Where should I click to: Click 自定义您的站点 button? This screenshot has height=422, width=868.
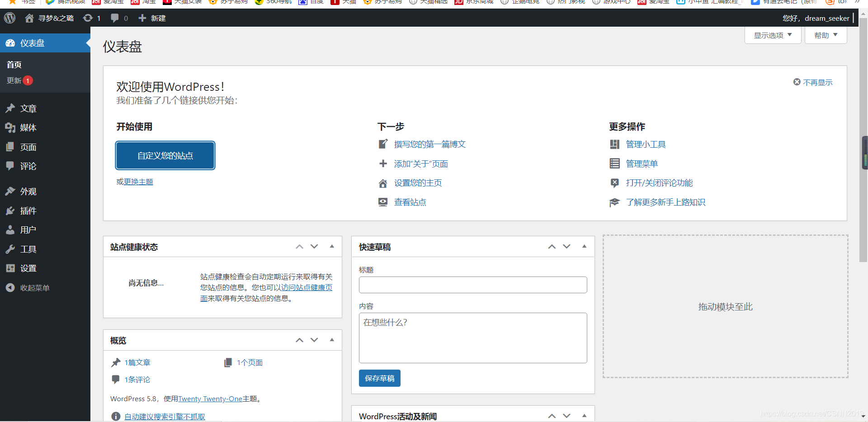(x=165, y=155)
